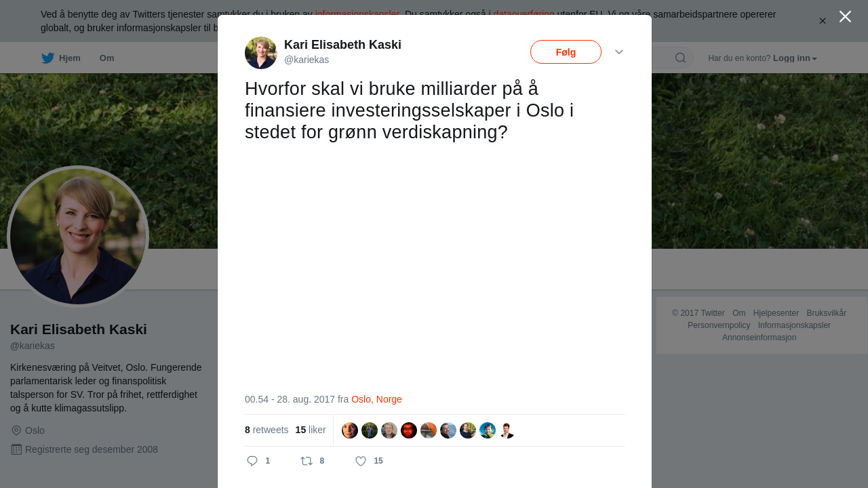This screenshot has height=488, width=868.
Task: Like the tweet with heart icon
Action: pyautogui.click(x=361, y=461)
